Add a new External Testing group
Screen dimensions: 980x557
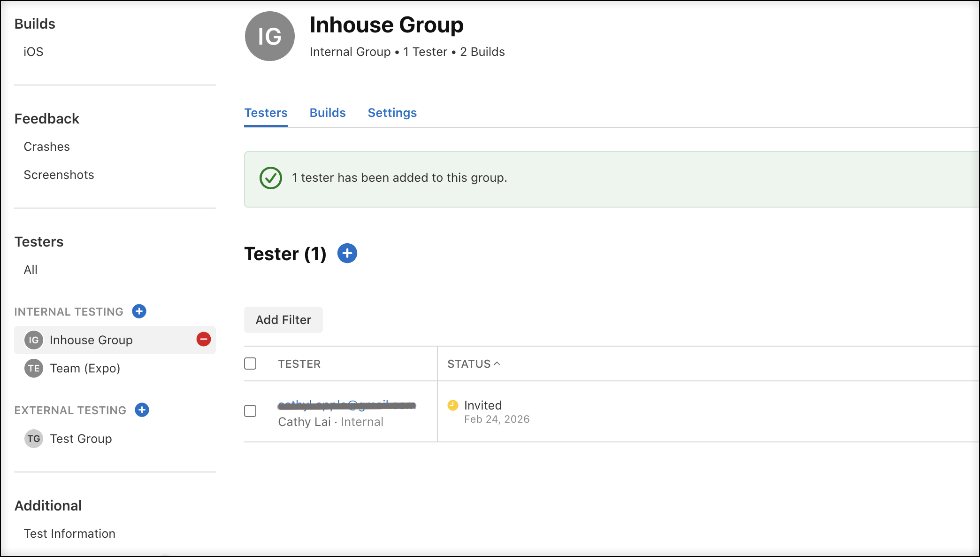[x=142, y=410]
